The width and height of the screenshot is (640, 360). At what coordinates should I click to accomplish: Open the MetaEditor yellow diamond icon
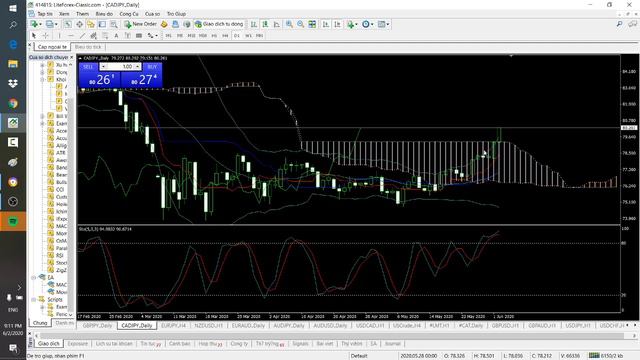tap(164, 24)
